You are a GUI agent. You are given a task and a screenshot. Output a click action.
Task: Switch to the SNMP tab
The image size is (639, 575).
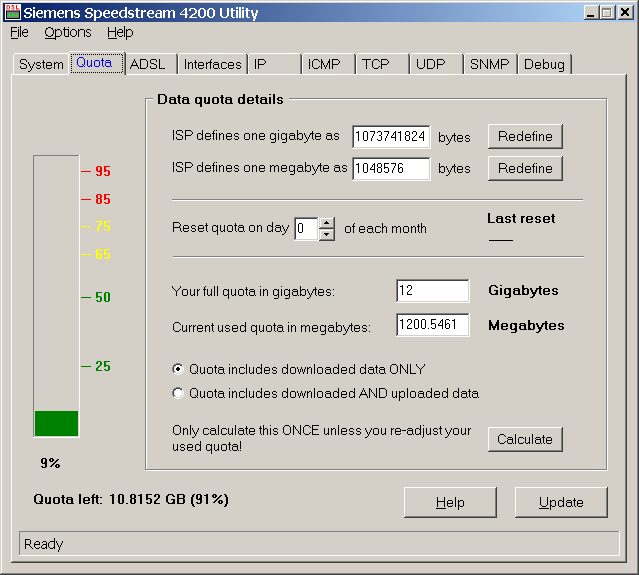coord(490,64)
